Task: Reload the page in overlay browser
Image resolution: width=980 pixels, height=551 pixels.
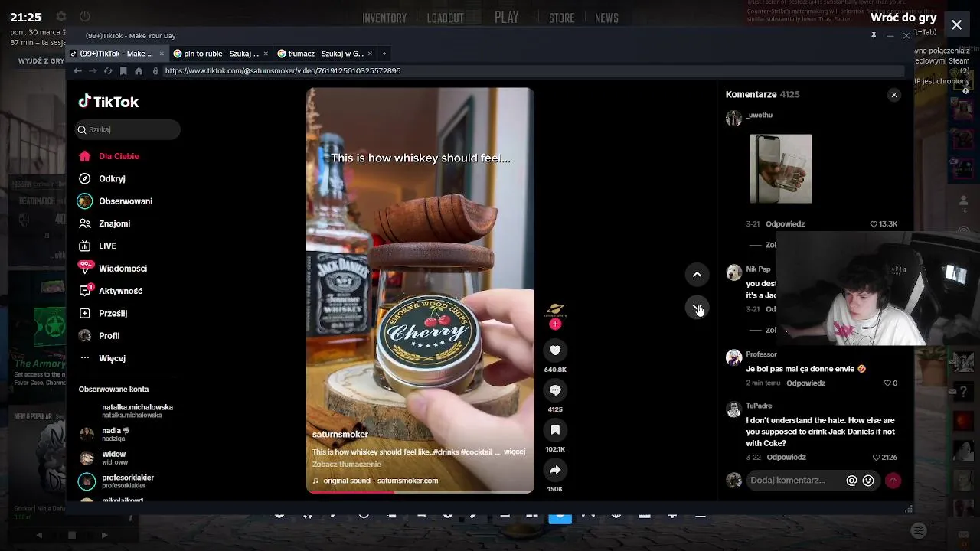Action: (x=108, y=71)
